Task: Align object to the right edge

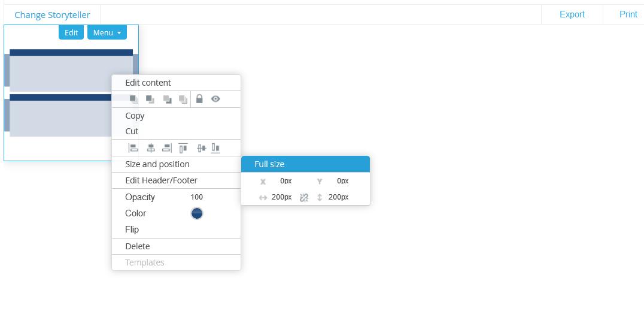Action: 167,148
